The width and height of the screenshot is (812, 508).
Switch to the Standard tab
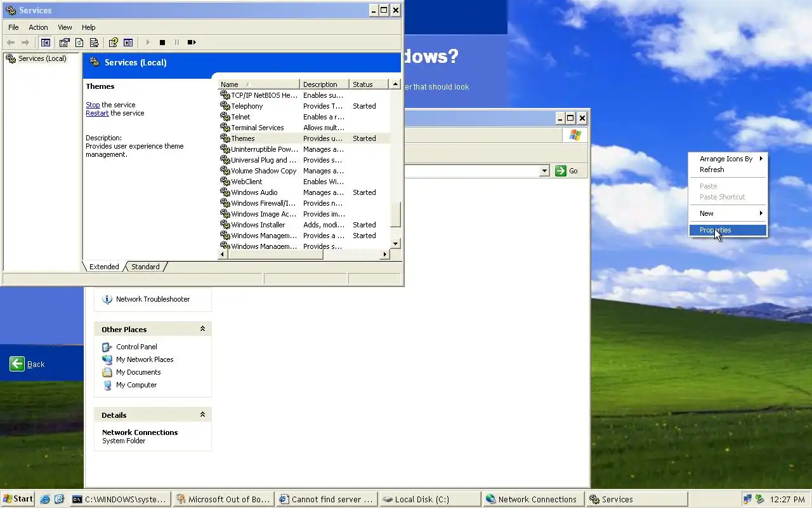(x=145, y=267)
